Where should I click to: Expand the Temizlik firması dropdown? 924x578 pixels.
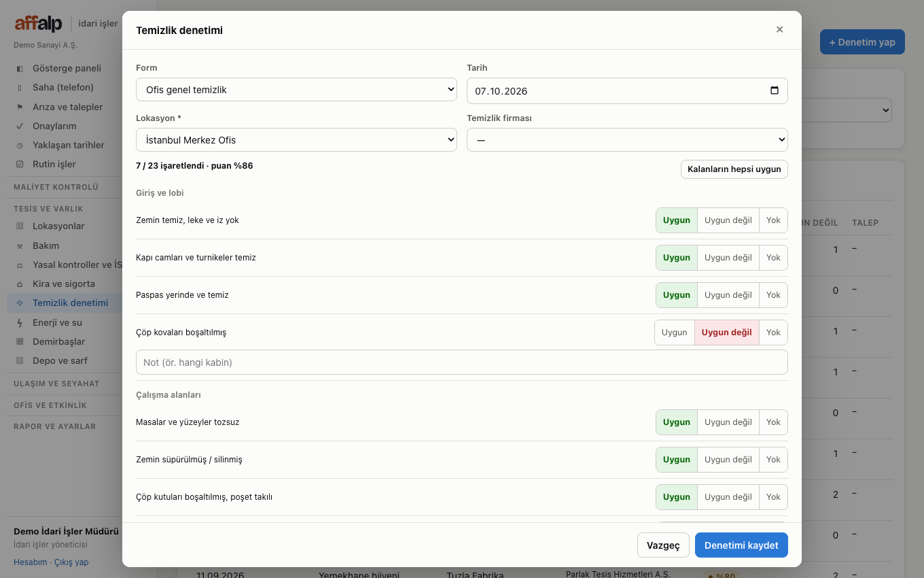(x=627, y=140)
